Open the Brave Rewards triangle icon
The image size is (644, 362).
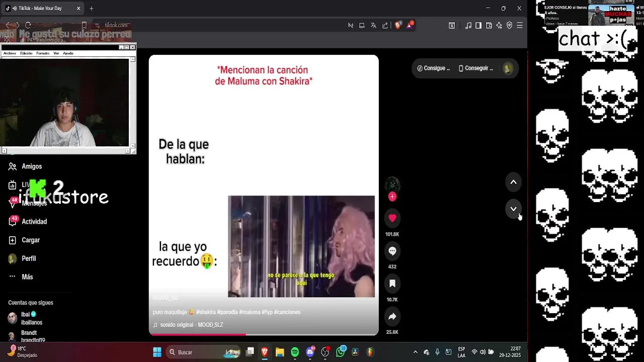click(410, 26)
